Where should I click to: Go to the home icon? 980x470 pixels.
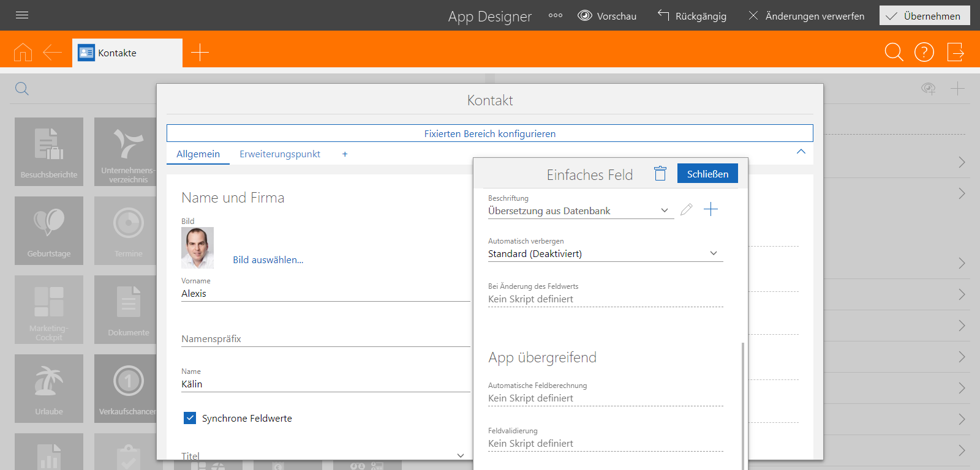point(23,53)
